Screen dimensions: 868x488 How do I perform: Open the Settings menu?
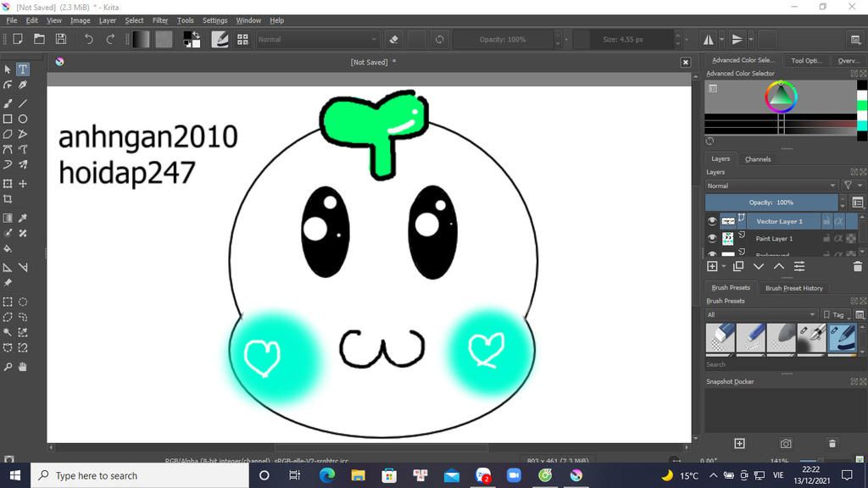tap(214, 20)
